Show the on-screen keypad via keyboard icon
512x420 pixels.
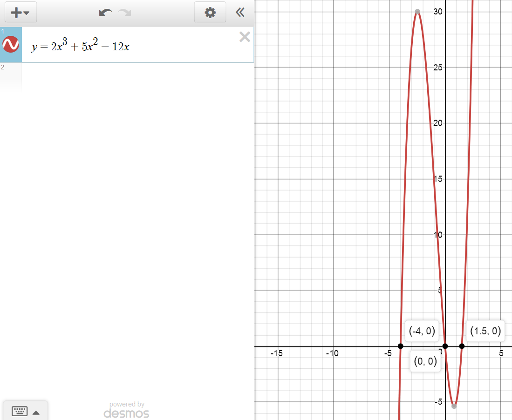coord(20,411)
